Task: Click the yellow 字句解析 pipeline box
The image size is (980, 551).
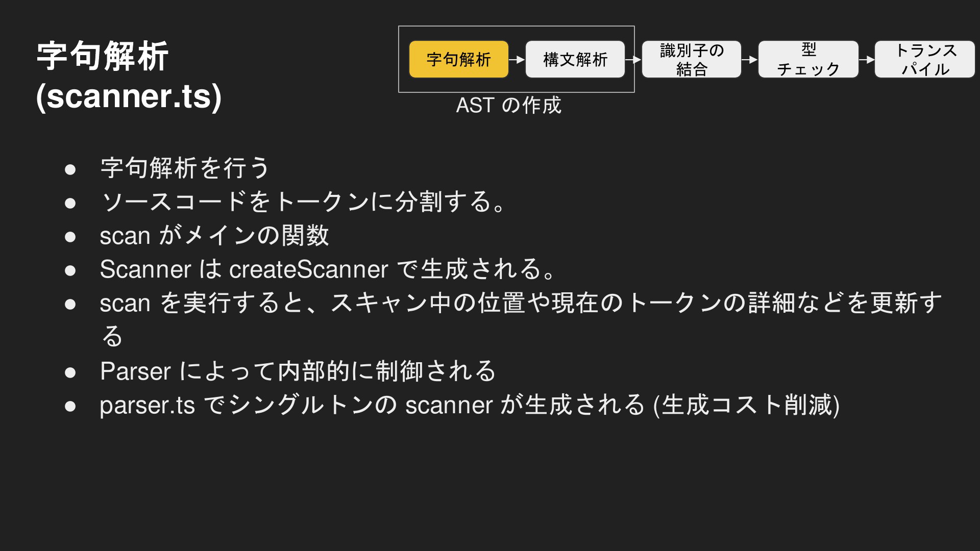Action: pyautogui.click(x=458, y=59)
